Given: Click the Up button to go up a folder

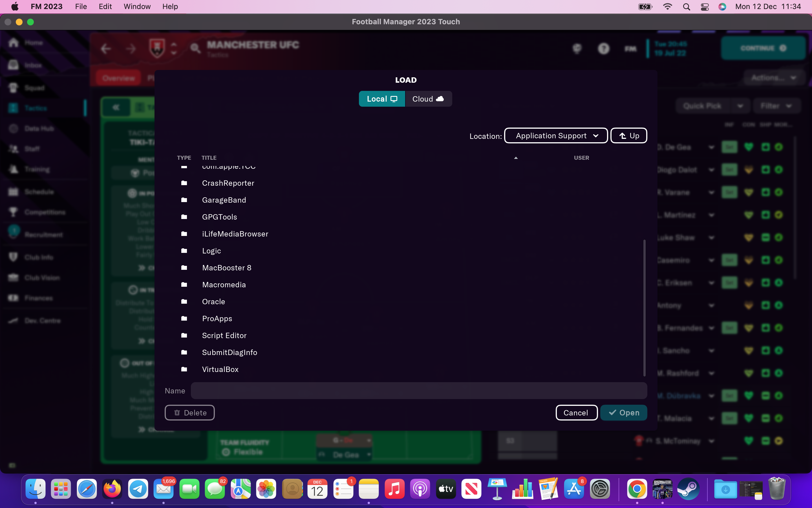Looking at the screenshot, I should tap(629, 136).
